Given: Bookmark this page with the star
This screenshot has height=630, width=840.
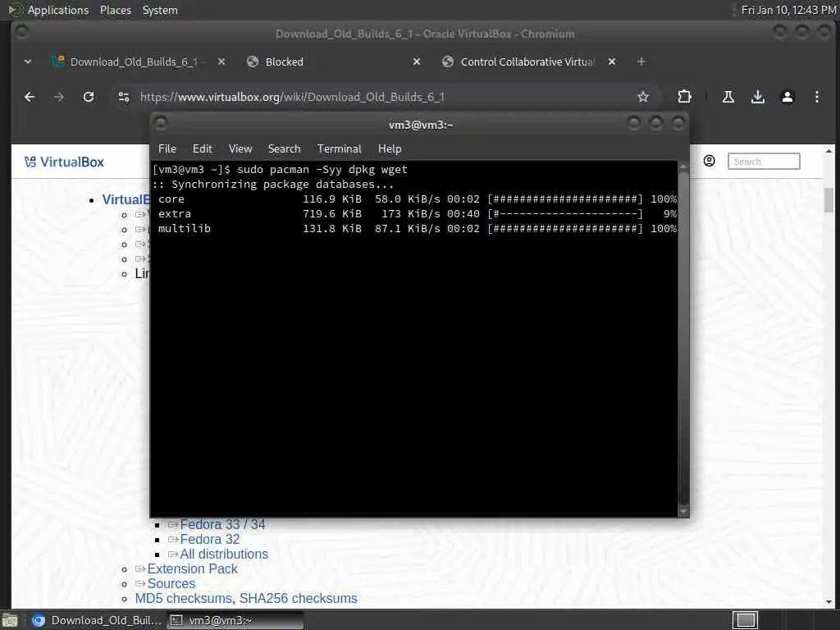Looking at the screenshot, I should pos(643,97).
